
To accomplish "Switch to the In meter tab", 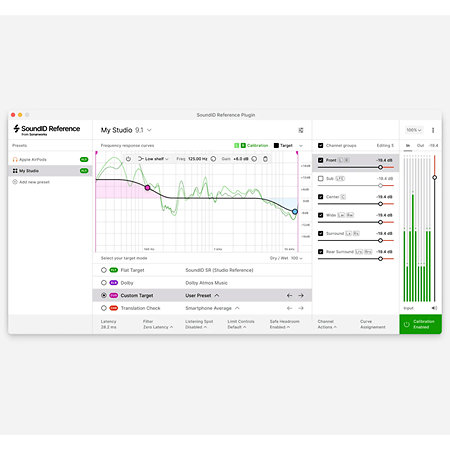I will pos(408,146).
